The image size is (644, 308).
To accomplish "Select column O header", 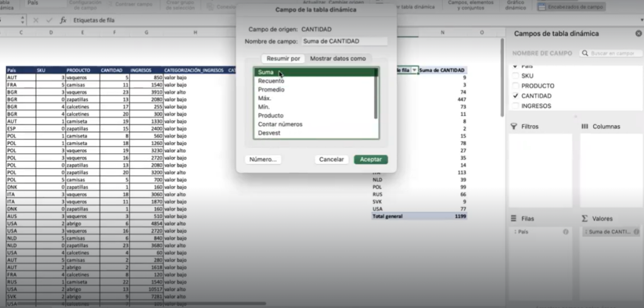I will [482, 33].
